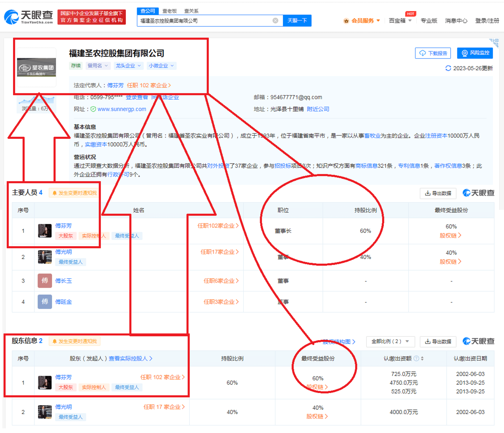Expand the 曾用名 tag dropdown
The height and width of the screenshot is (433, 504).
tap(98, 66)
